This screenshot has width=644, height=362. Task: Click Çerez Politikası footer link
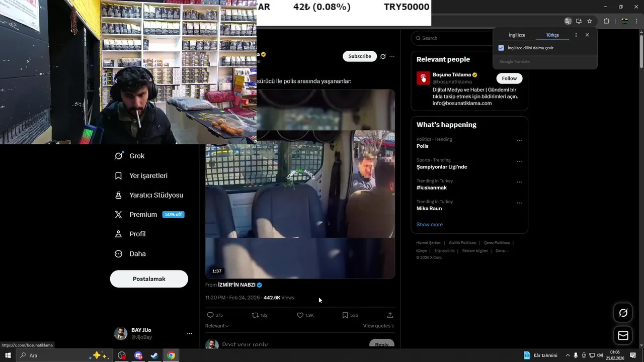coord(497,243)
